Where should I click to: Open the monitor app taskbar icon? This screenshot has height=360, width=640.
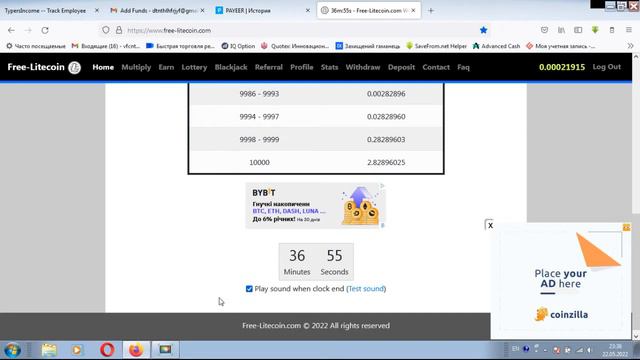[165, 350]
